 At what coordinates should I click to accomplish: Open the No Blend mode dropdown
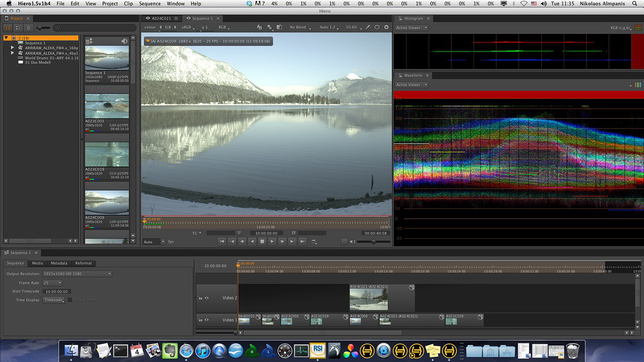click(300, 27)
